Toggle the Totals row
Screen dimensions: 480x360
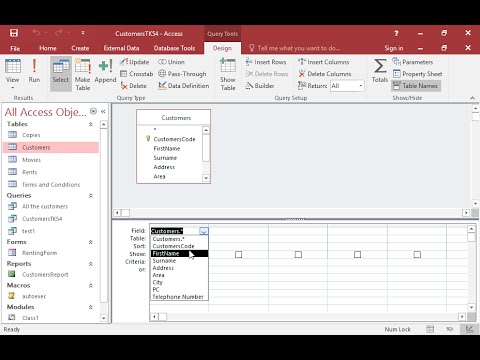tap(380, 70)
